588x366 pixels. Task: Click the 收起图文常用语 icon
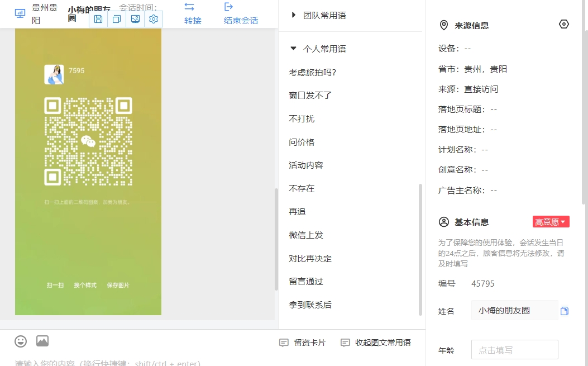coord(345,343)
